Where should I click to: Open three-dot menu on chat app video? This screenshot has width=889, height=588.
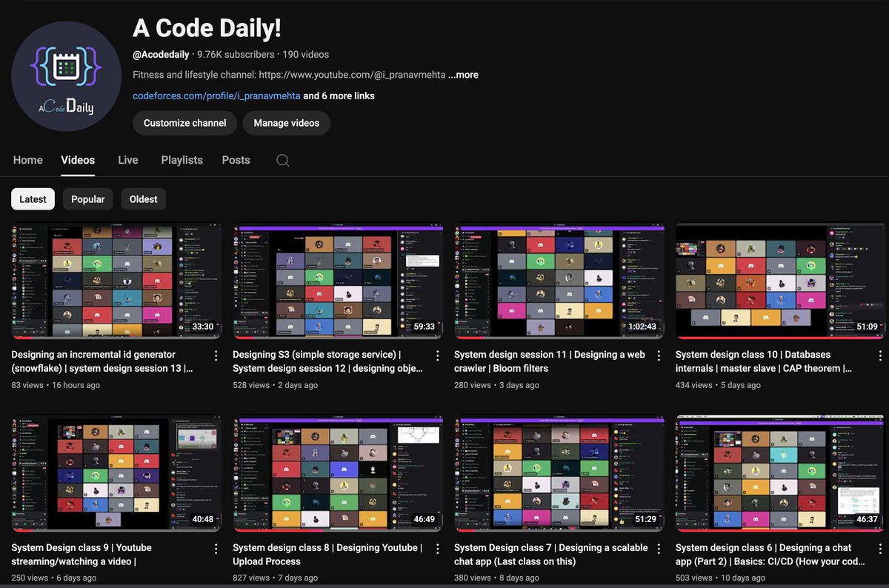[x=880, y=549]
